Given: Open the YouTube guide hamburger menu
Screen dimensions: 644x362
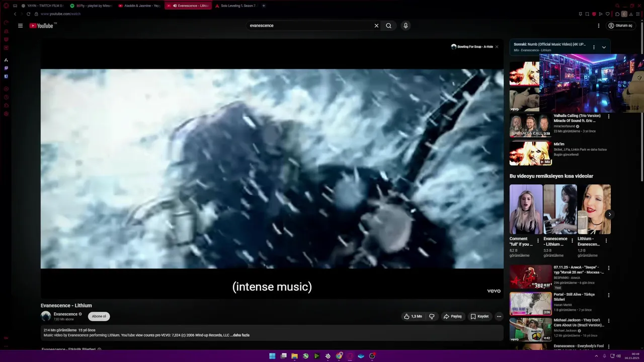Looking at the screenshot, I should [x=20, y=26].
